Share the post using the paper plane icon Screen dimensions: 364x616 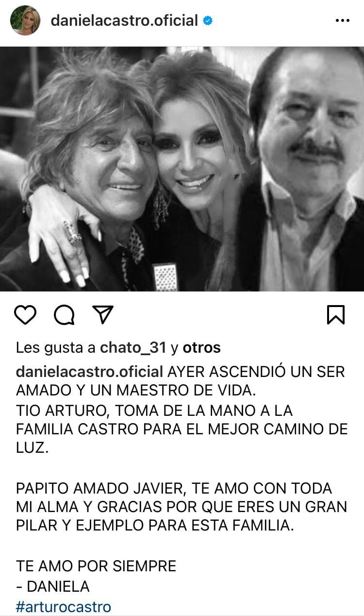point(102,315)
